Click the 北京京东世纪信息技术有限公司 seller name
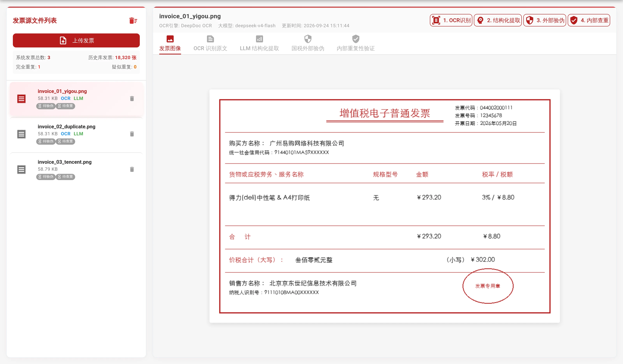 point(313,283)
